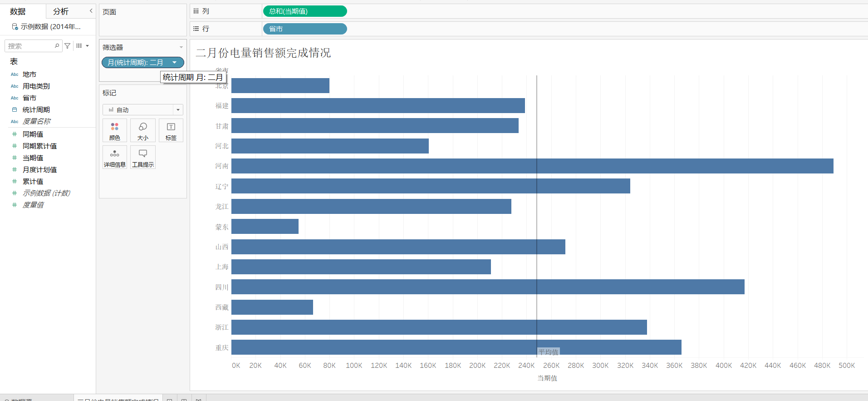This screenshot has width=868, height=401.
Task: Click the Abc type icon of 用电类别
Action: pyautogui.click(x=15, y=86)
